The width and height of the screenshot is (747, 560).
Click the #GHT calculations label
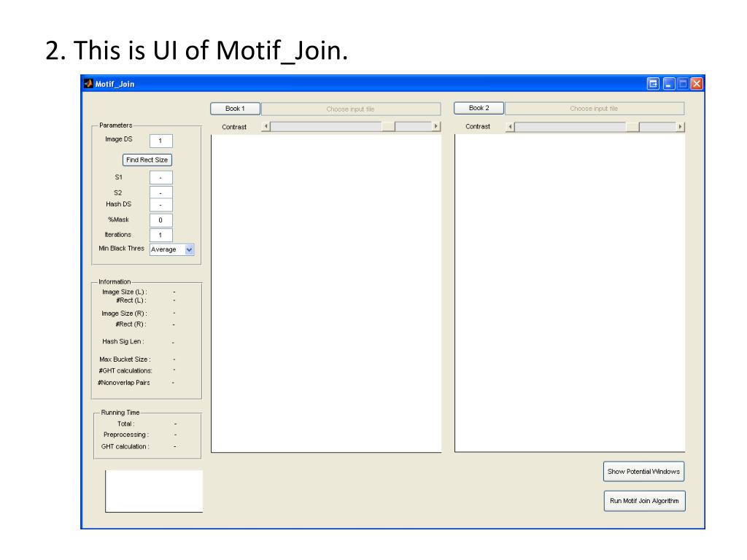click(x=125, y=371)
